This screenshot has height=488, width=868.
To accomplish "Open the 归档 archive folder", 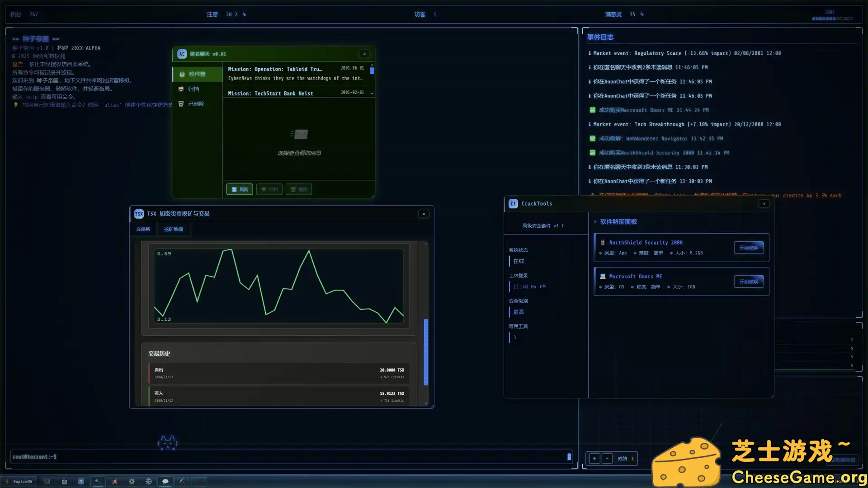I will coord(193,89).
